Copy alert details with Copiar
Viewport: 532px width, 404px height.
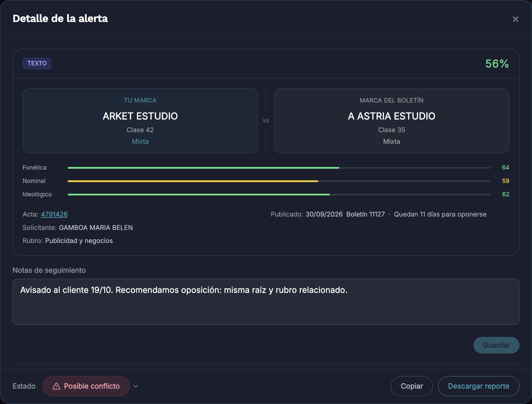coord(412,386)
